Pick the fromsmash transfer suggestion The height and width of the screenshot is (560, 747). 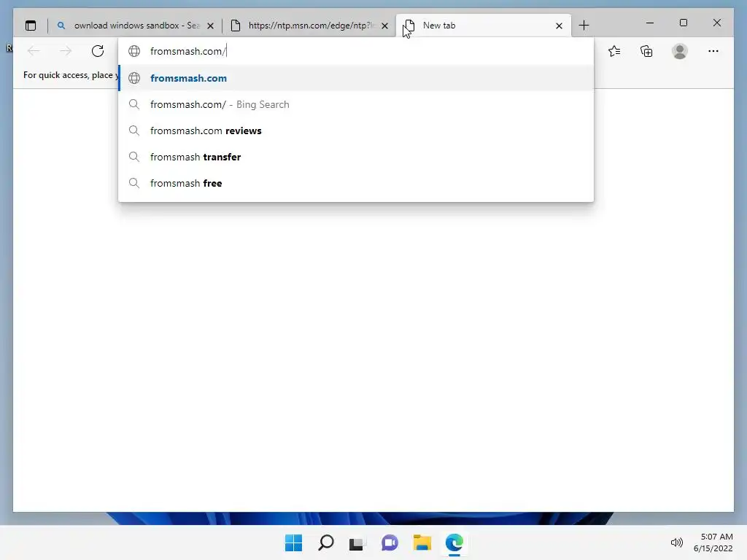click(x=356, y=157)
